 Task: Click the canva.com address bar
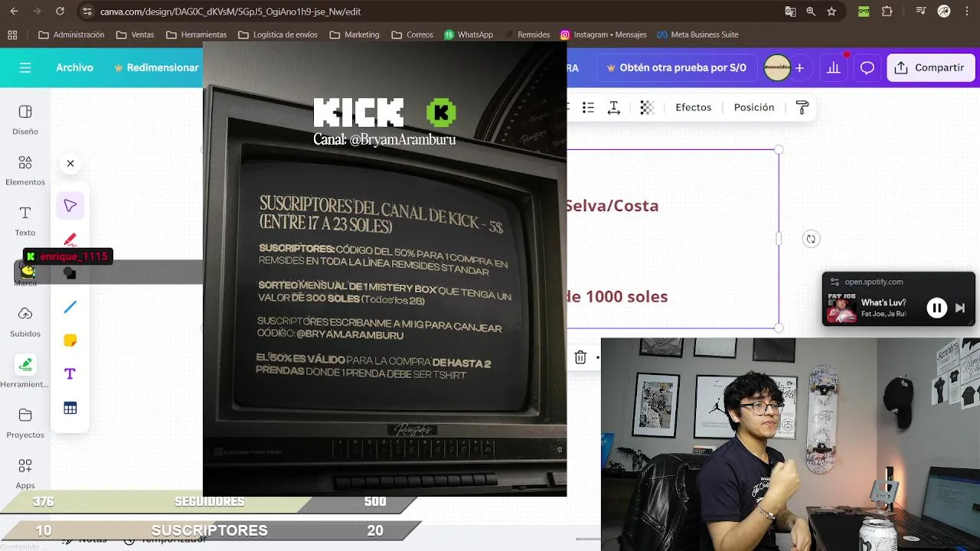coord(429,11)
